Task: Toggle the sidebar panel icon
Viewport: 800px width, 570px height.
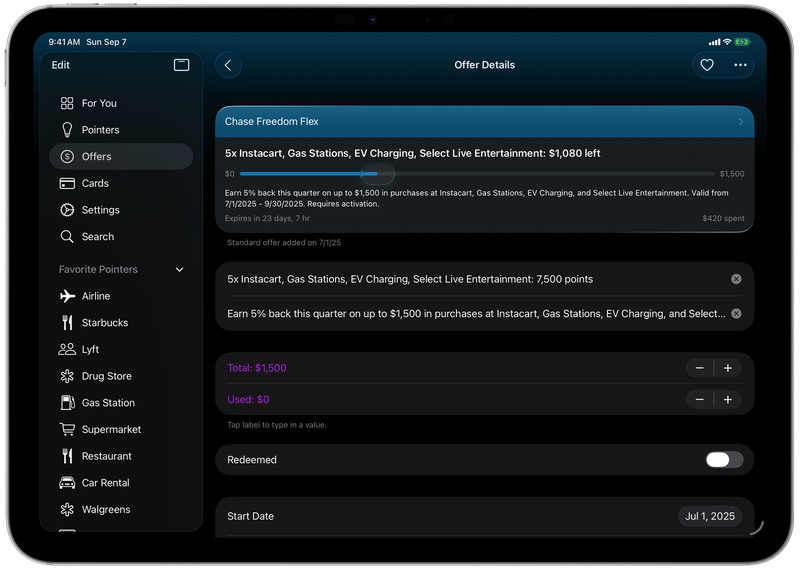Action: 181,65
